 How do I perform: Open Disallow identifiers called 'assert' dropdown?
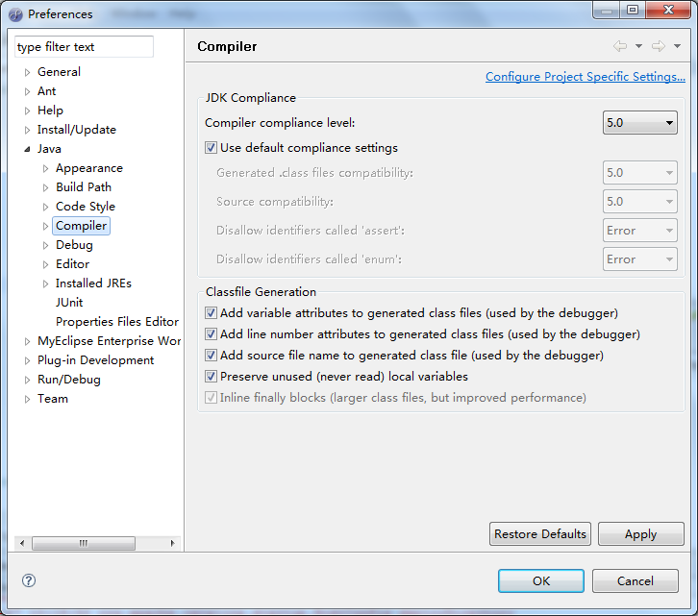click(x=639, y=230)
